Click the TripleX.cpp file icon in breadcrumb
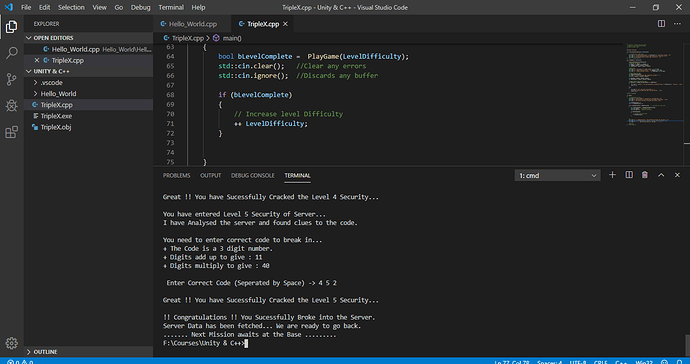The width and height of the screenshot is (690, 364). [166, 38]
